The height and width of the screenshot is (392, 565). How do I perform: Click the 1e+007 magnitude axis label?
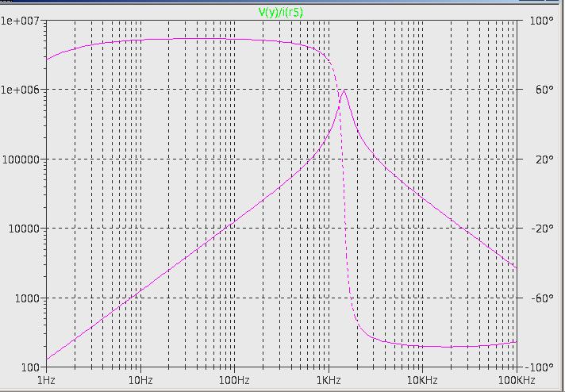pos(20,21)
